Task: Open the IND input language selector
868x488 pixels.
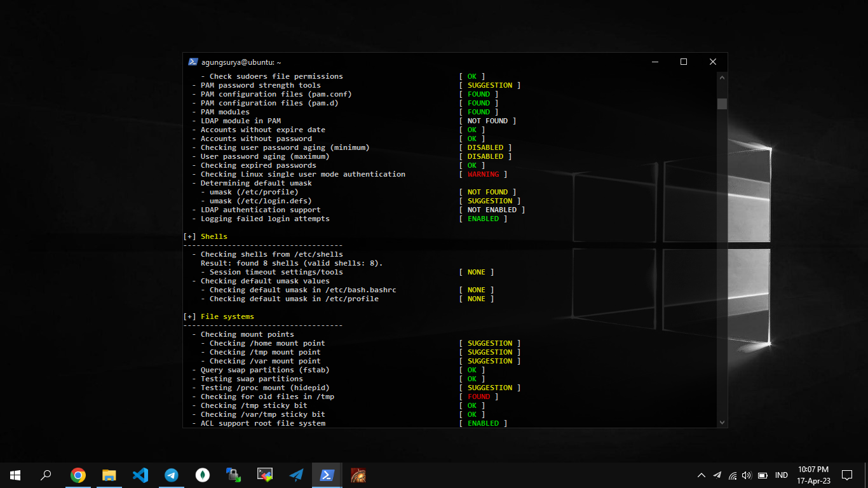Action: (x=782, y=475)
